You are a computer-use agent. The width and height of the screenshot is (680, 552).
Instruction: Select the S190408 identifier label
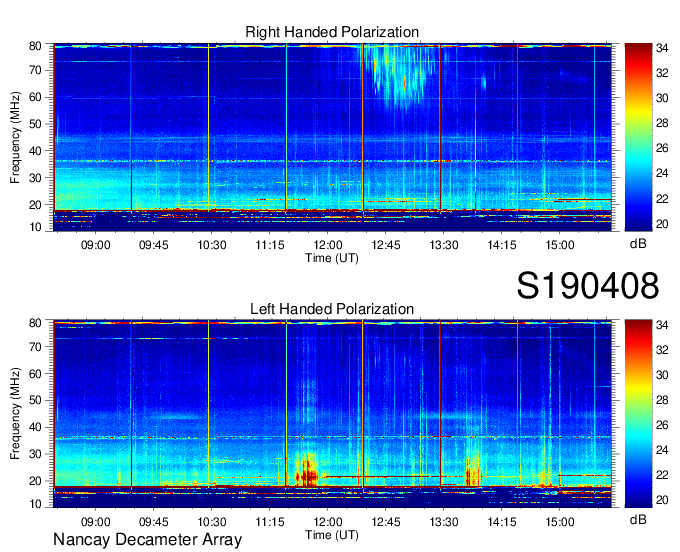coord(588,286)
